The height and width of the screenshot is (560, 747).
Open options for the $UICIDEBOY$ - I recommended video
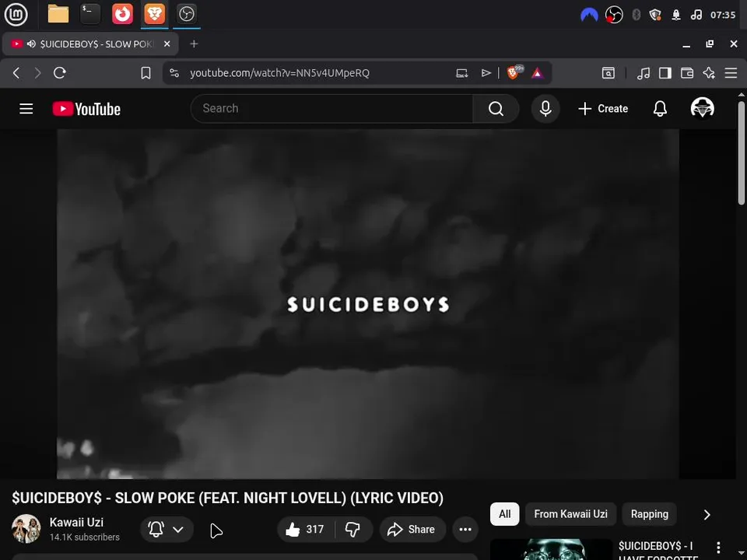718,547
